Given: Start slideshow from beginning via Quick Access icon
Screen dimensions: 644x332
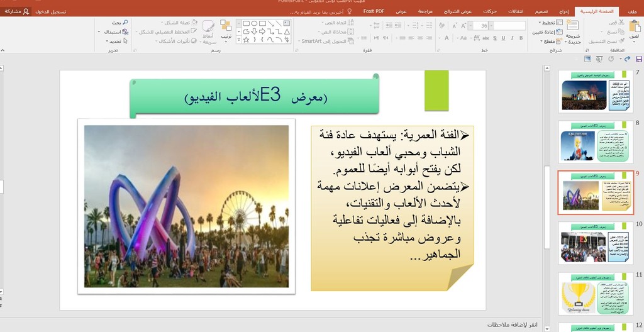Looking at the screenshot, I should 599,59.
